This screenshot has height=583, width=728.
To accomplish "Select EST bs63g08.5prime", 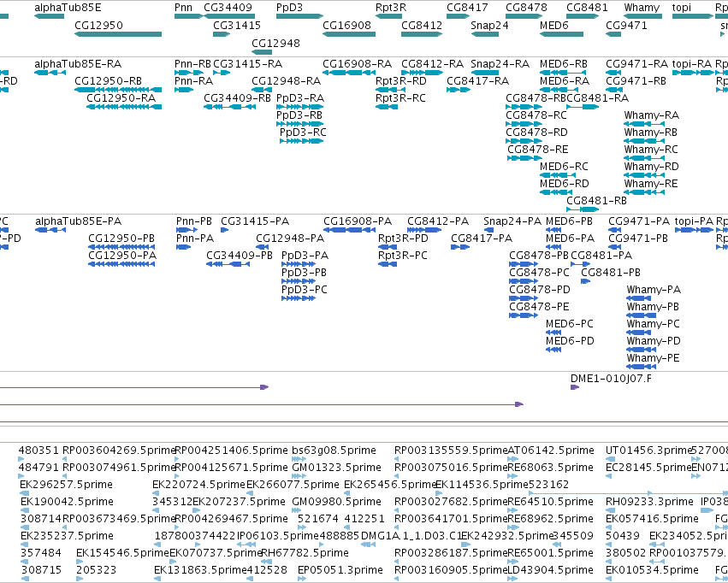I will 334,450.
